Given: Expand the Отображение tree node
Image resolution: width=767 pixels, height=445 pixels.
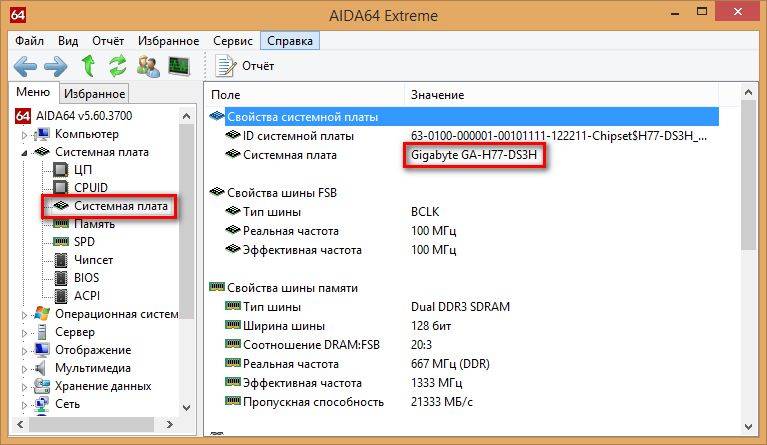Looking at the screenshot, I should tap(24, 351).
